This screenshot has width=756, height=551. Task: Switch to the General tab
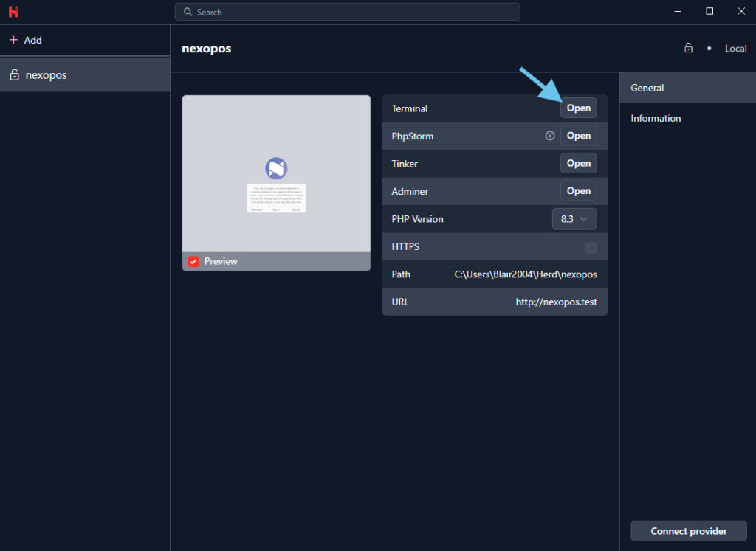tap(687, 88)
